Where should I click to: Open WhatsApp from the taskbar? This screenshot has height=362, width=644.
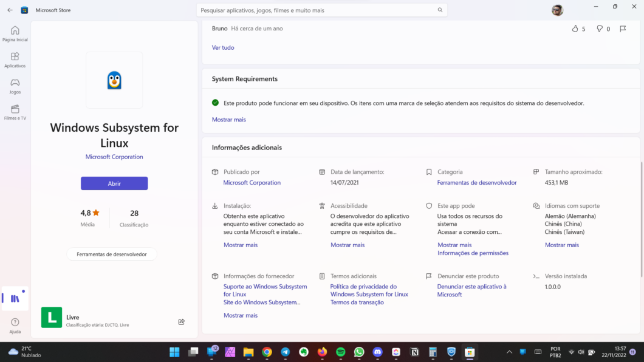[x=360, y=352]
